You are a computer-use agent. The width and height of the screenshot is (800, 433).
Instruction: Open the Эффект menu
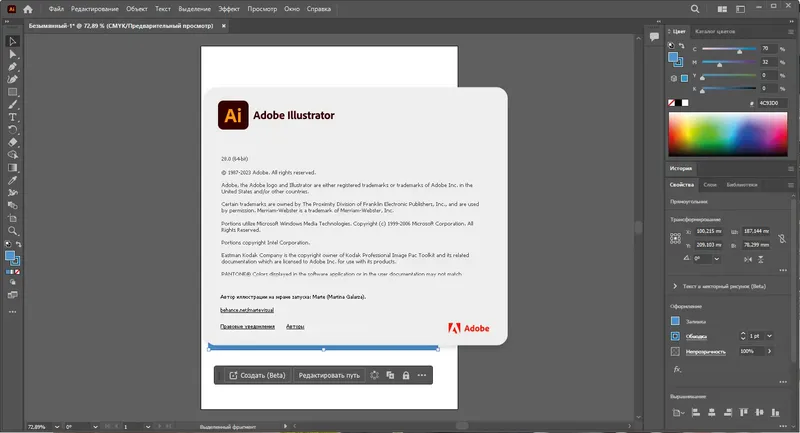click(229, 9)
